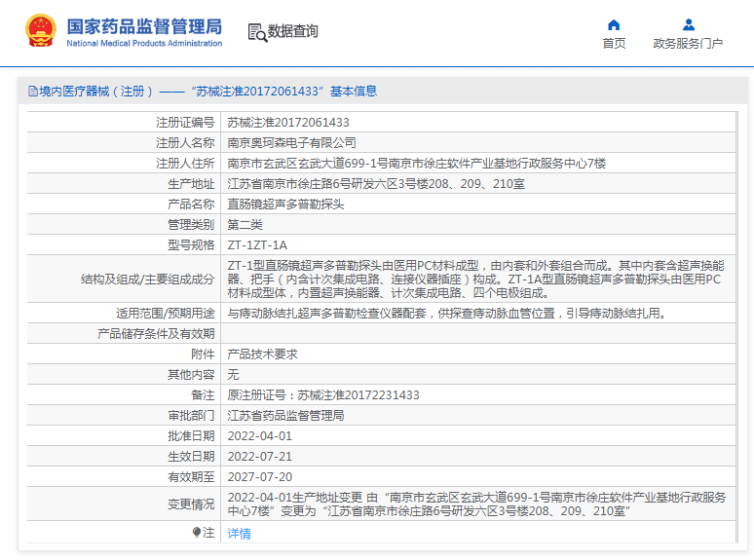The image size is (754, 560).
Task: Click the 注册证编号 label
Action: (185, 123)
